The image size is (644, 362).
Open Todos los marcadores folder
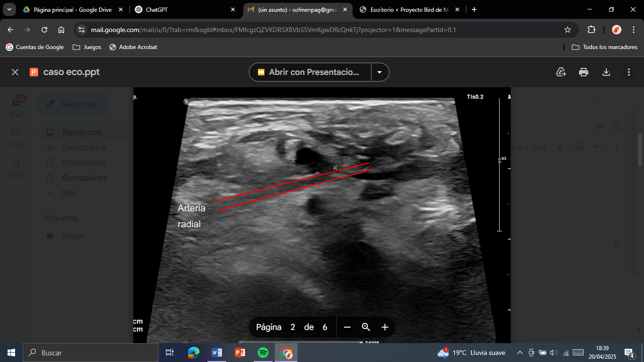[x=604, y=47]
